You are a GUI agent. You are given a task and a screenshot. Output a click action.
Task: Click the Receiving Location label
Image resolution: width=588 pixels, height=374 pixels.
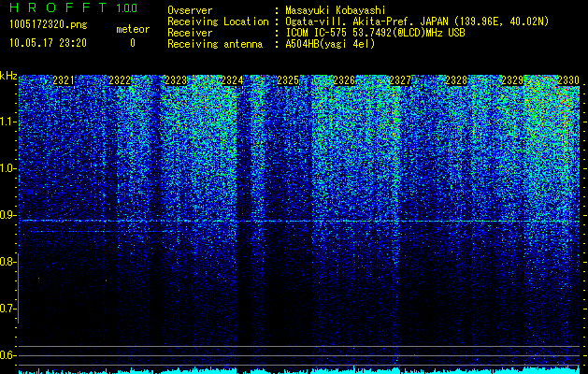click(x=218, y=22)
